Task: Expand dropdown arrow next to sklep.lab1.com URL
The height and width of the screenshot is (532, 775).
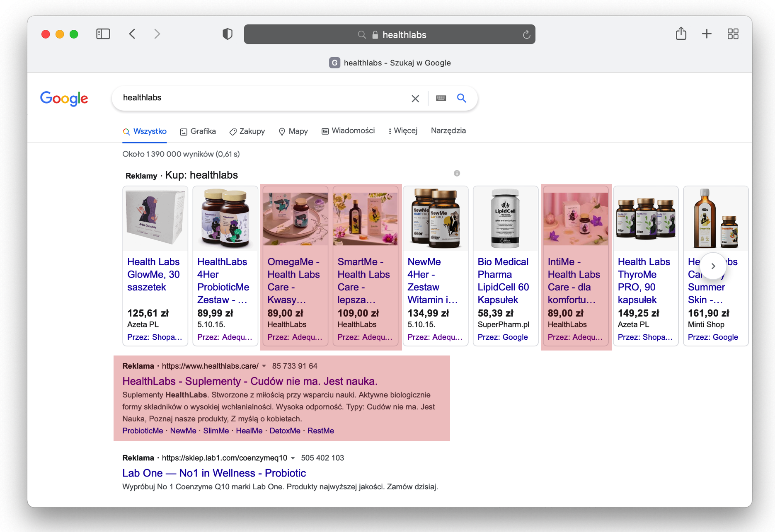Action: click(x=293, y=458)
